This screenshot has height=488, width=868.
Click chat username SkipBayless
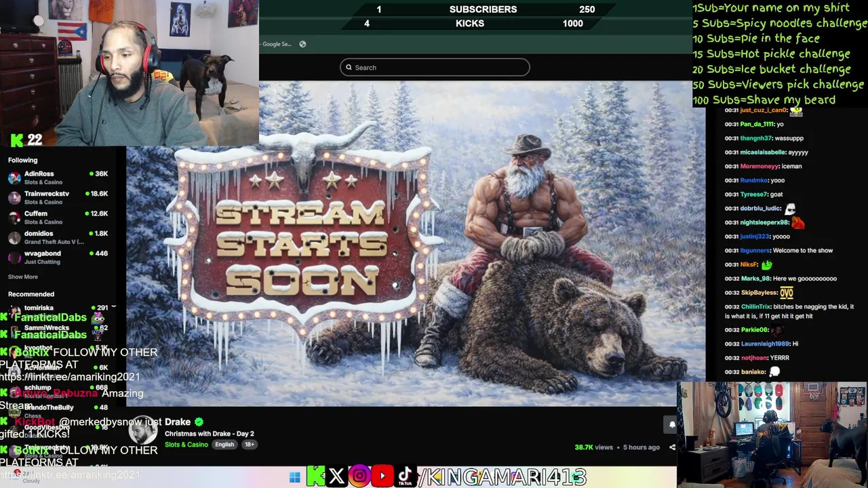coord(758,293)
